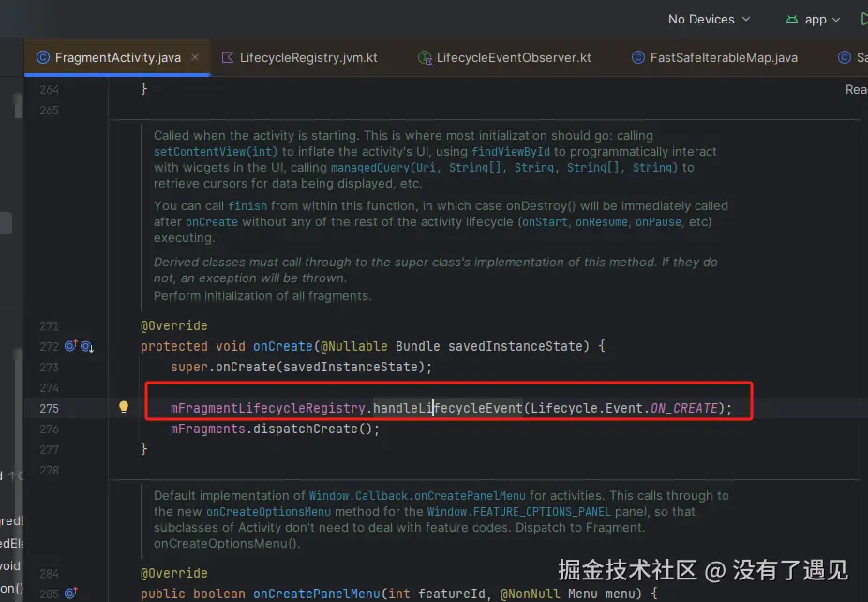Follow the finish doc link
The height and width of the screenshot is (602, 868).
(x=247, y=206)
